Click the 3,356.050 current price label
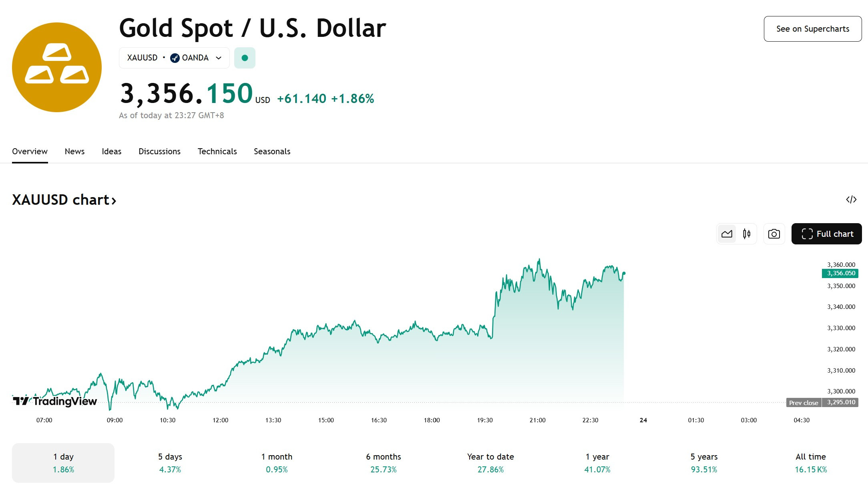868x484 pixels. (x=840, y=273)
